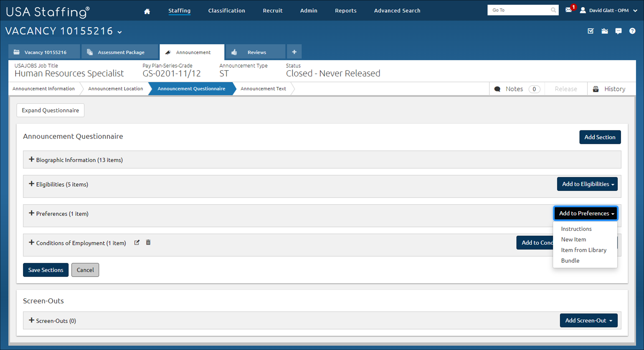This screenshot has height=350, width=644.
Task: Open the Classification menu
Action: point(227,11)
